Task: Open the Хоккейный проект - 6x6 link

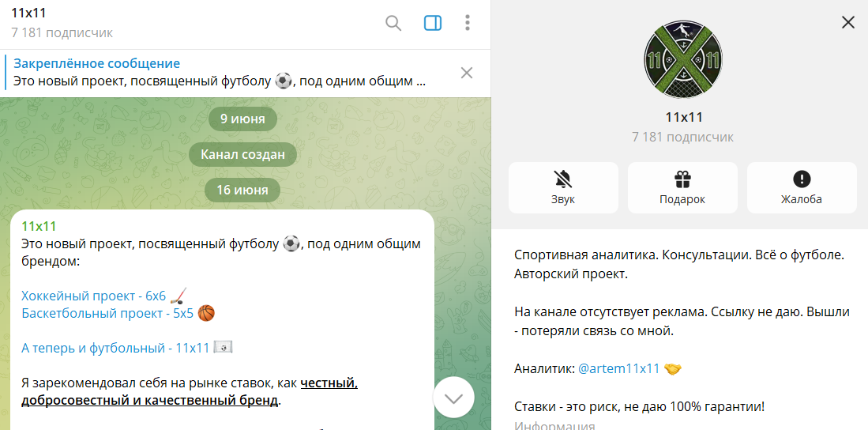Action: (x=94, y=296)
